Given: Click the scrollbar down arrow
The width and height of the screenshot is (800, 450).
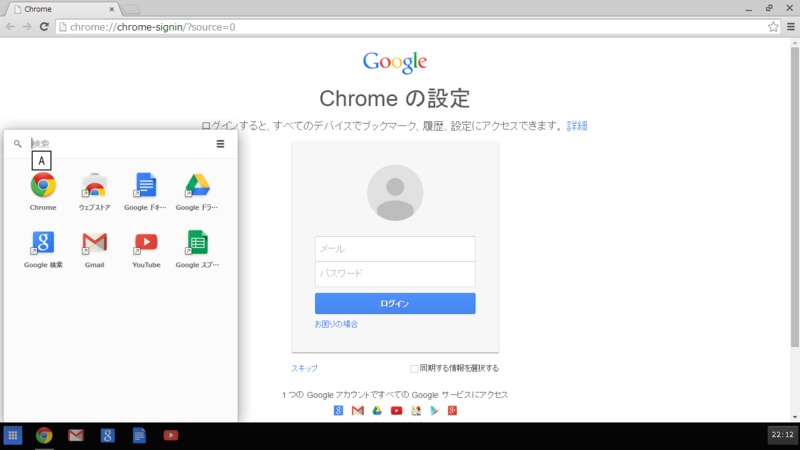Looking at the screenshot, I should (795, 417).
